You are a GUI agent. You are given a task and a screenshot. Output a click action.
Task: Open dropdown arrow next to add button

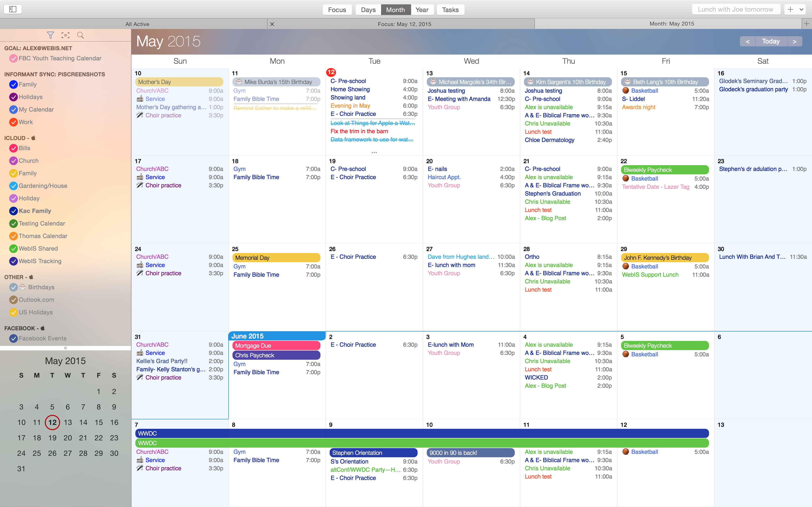[x=802, y=9]
